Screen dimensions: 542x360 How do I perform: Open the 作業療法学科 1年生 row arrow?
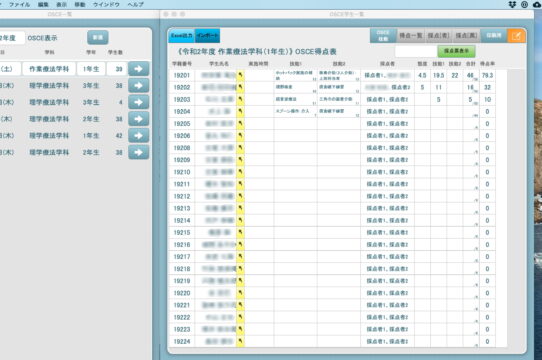139,69
